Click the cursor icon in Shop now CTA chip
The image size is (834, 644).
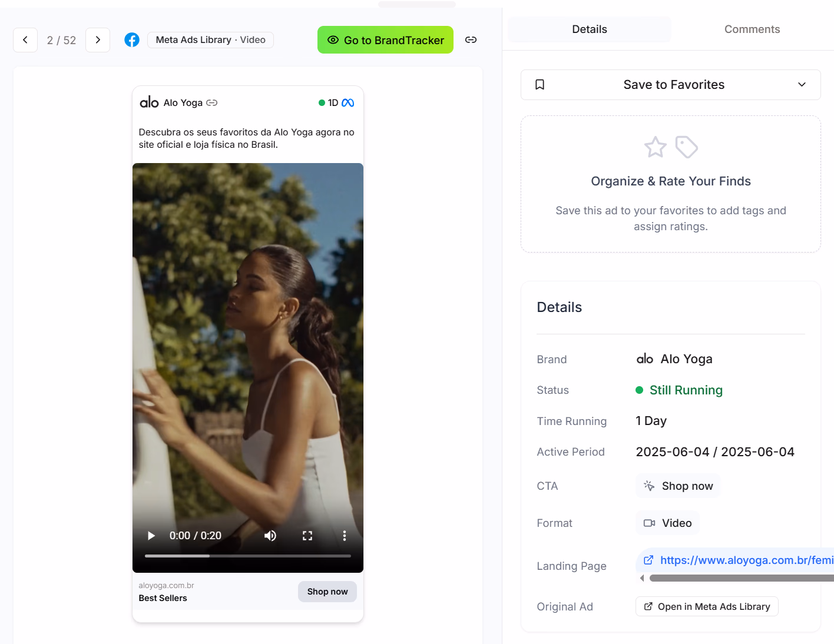pos(649,486)
